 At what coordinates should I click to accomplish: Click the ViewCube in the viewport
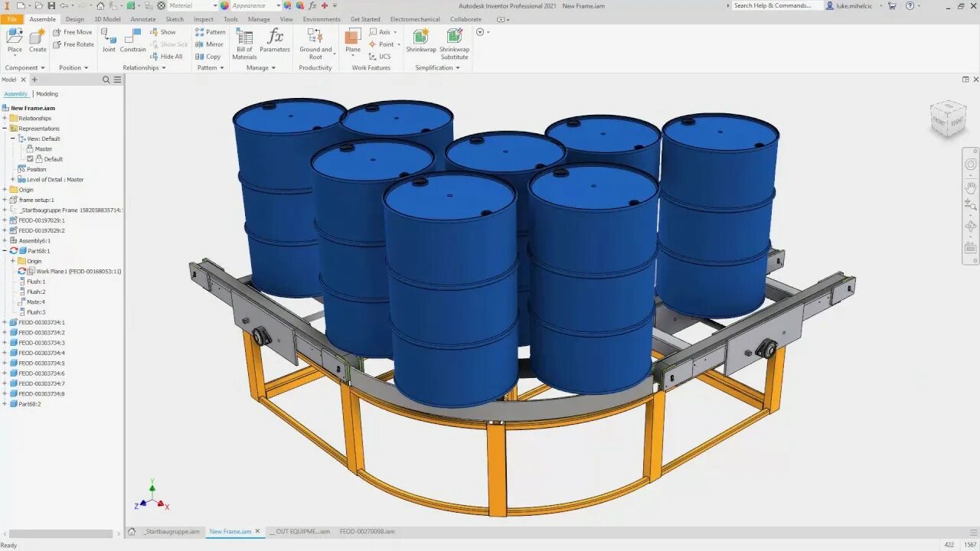(948, 118)
